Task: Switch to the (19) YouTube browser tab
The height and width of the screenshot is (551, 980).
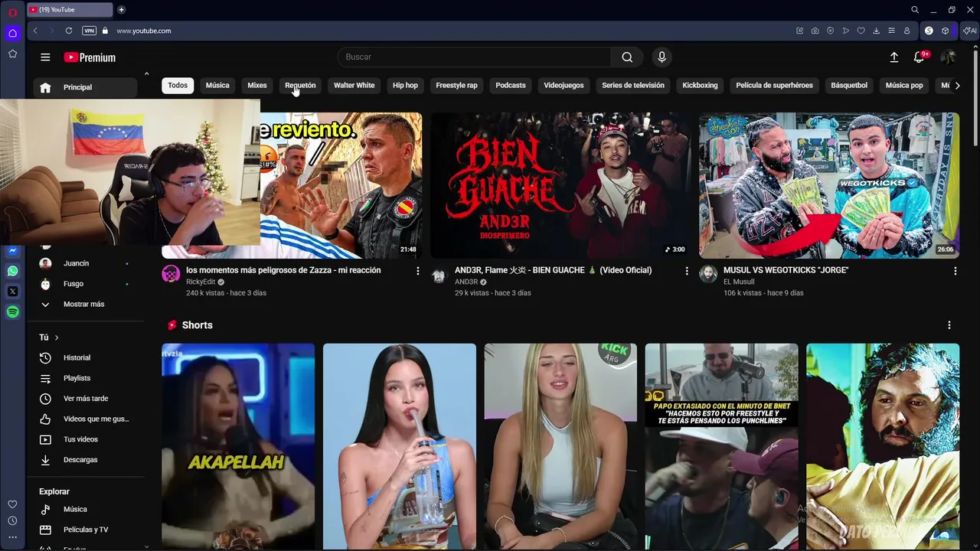Action: point(69,10)
